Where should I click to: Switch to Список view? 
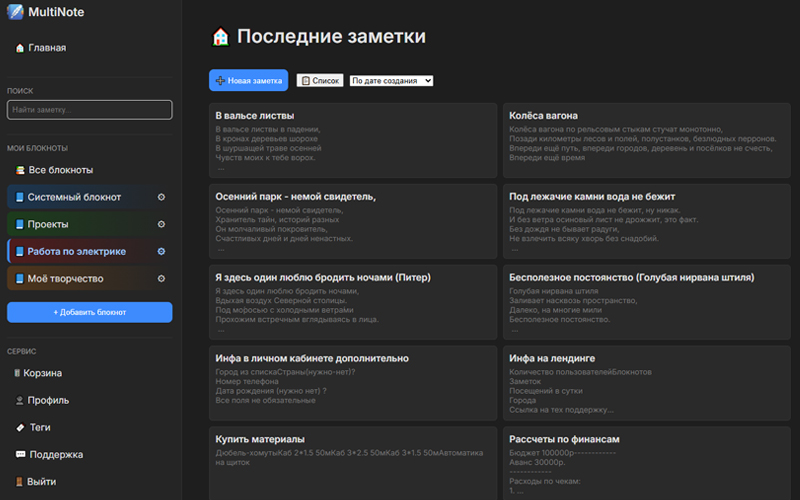[320, 81]
